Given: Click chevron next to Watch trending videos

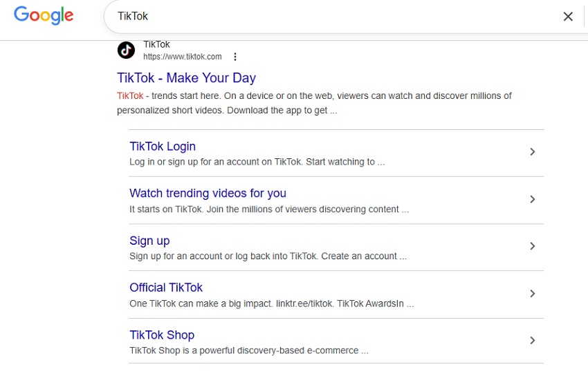Looking at the screenshot, I should [532, 199].
